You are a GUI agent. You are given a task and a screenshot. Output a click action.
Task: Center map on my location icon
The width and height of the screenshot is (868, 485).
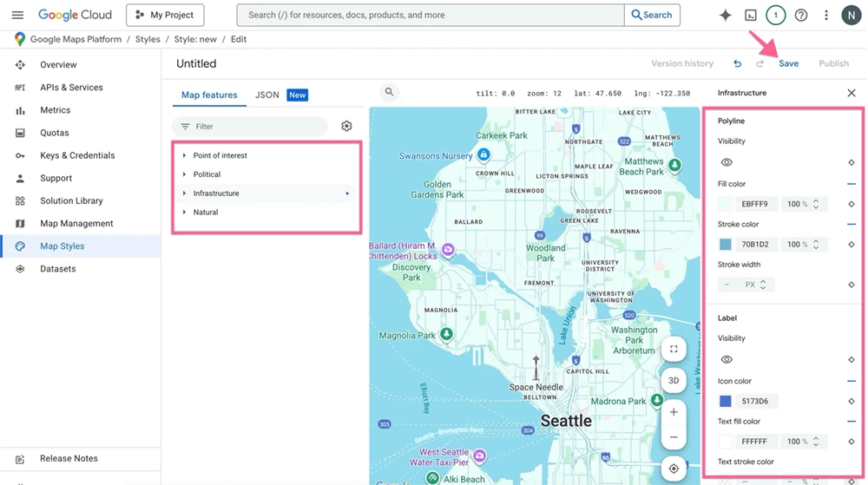(674, 469)
